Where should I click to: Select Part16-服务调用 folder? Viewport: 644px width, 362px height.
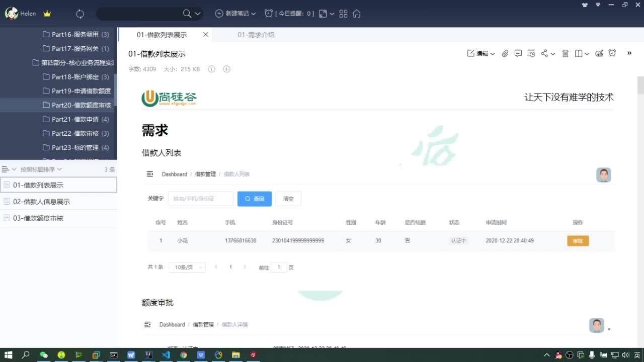pyautogui.click(x=75, y=35)
